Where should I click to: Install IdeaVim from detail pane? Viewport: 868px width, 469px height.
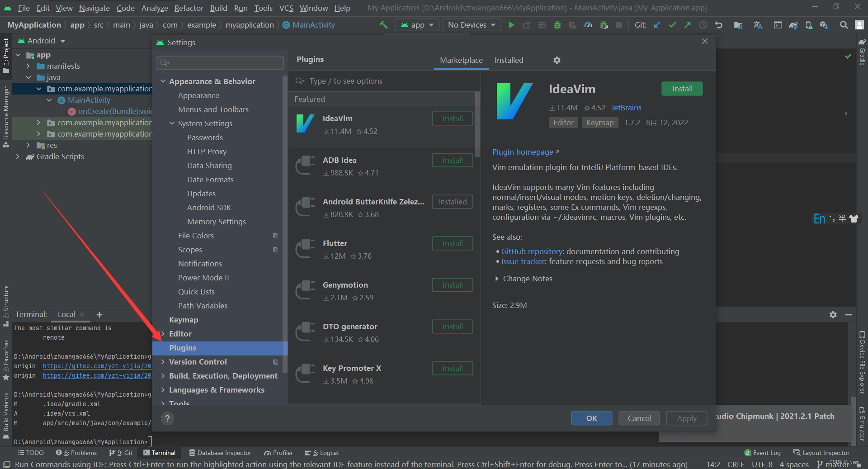(682, 89)
